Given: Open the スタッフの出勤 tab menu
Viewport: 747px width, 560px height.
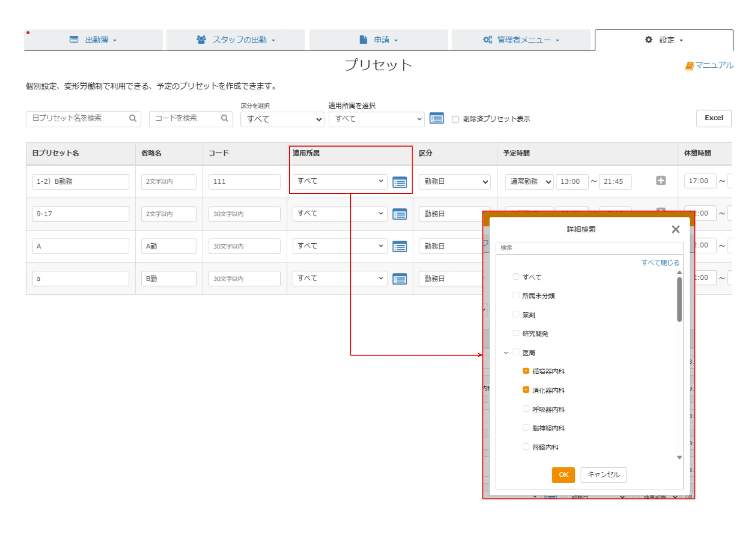Looking at the screenshot, I should (x=236, y=40).
